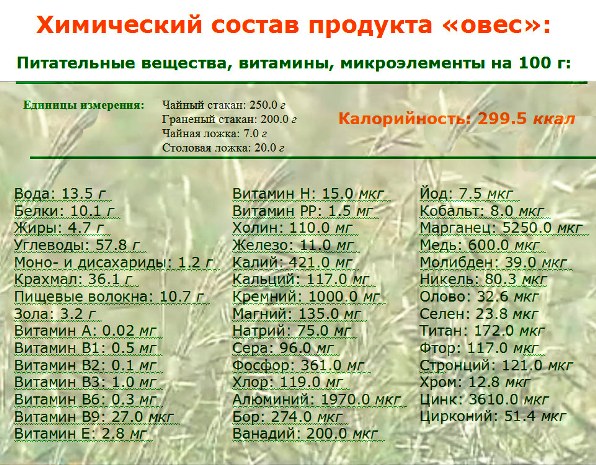596x465 pixels.
Task: Click 'Селен: 23.8 мкг' entry
Action: (479, 314)
